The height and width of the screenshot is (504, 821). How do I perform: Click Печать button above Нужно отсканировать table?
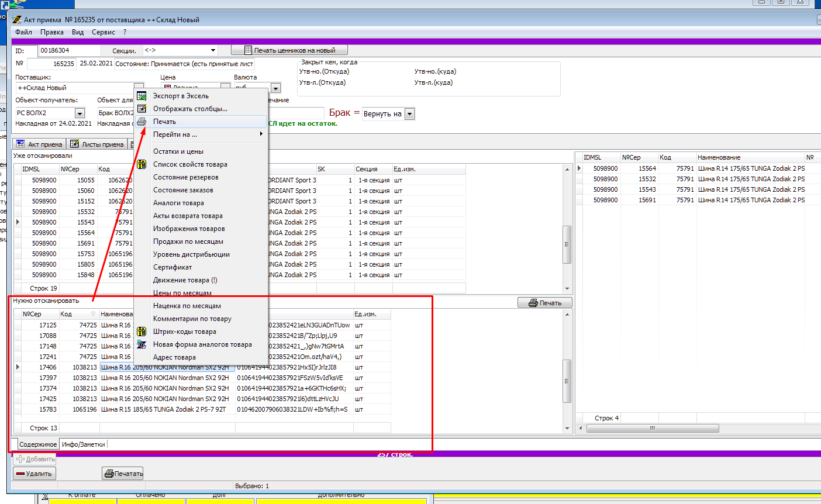point(545,303)
